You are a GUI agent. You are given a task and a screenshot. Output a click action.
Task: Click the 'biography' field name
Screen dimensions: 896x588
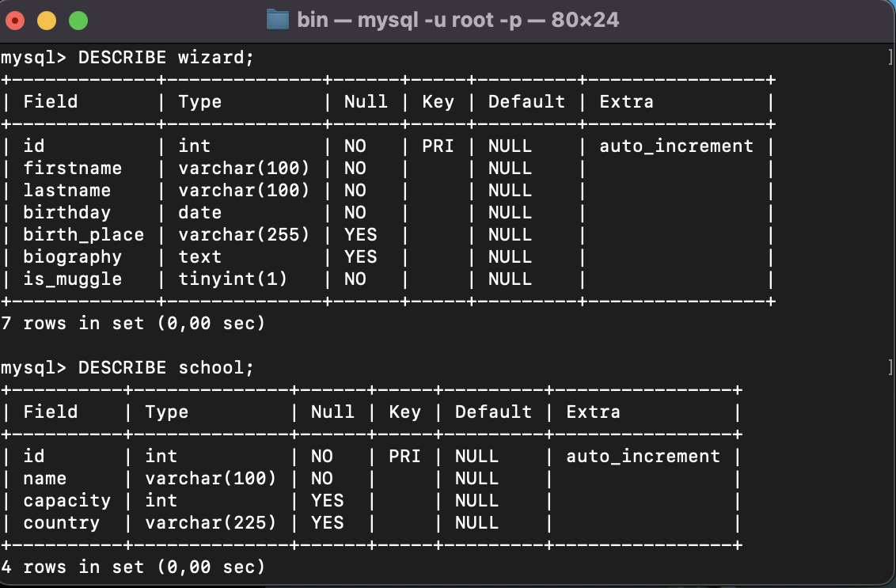[73, 257]
